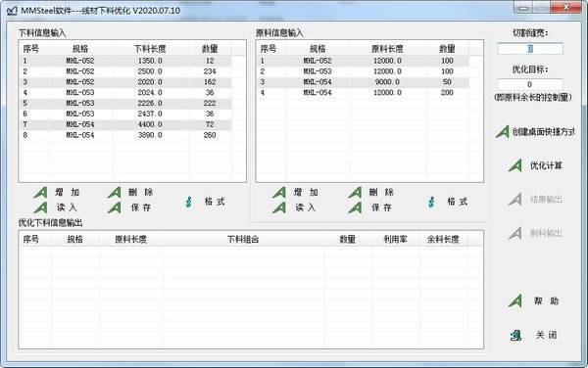
Task: Click the 利用率 column header in output table
Action: tap(395, 239)
